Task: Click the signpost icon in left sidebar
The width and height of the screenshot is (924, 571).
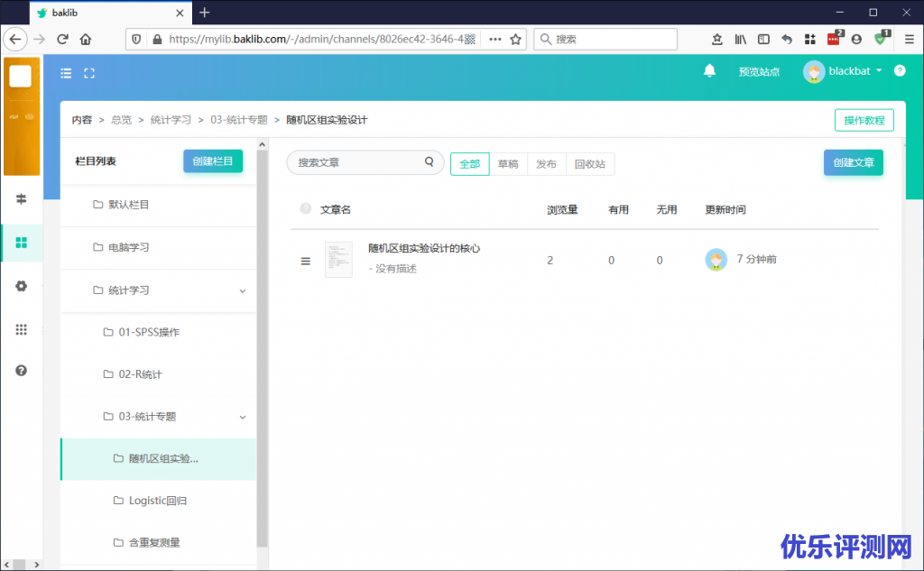Action: 22,198
